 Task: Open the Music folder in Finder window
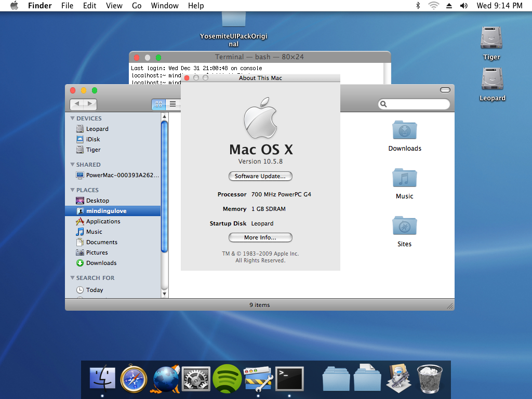click(x=405, y=178)
